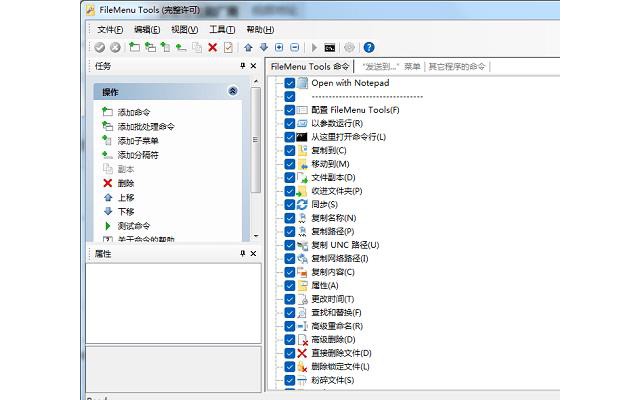Image resolution: width=640 pixels, height=400 pixels.
Task: Uncheck the 复制路径(P) checkbox
Action: pyautogui.click(x=290, y=231)
